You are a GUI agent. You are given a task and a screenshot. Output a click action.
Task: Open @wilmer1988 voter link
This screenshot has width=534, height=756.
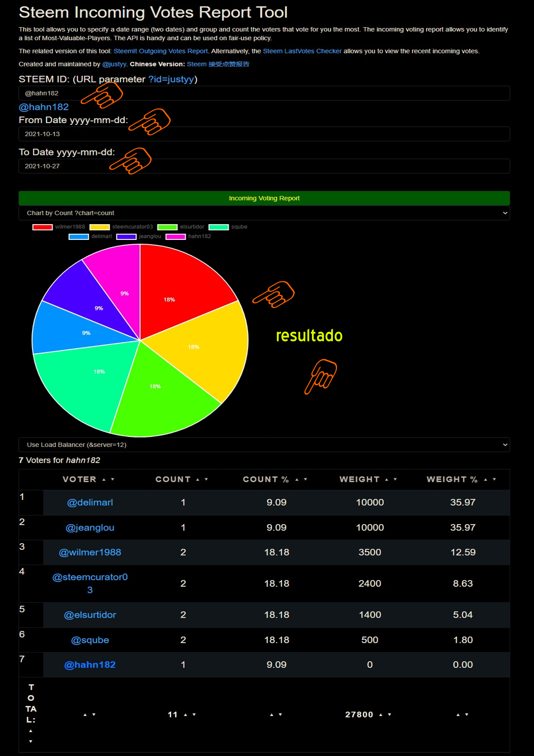[90, 552]
